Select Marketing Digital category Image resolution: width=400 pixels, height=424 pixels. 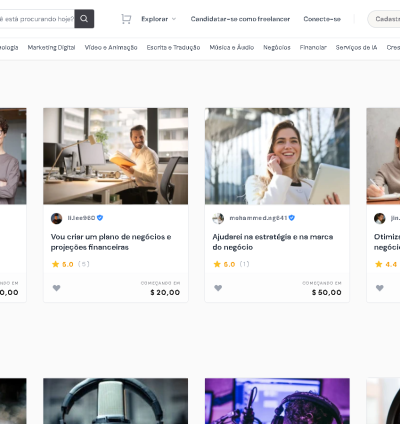coord(51,48)
